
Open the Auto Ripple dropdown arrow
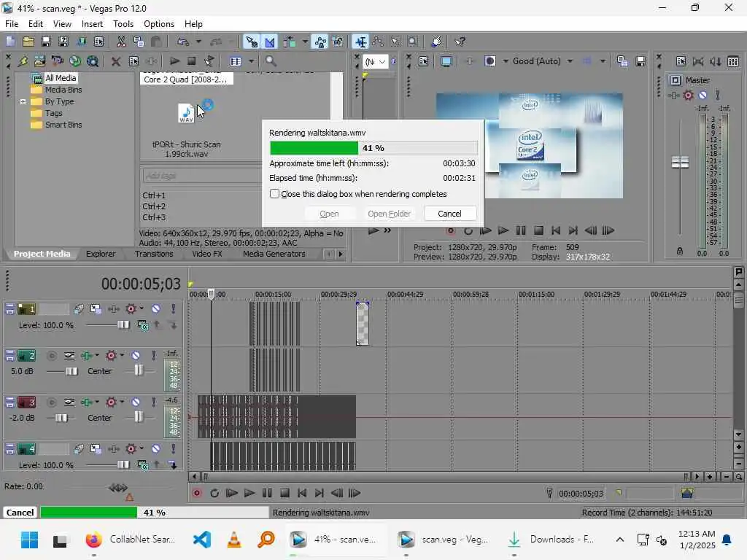click(x=305, y=42)
